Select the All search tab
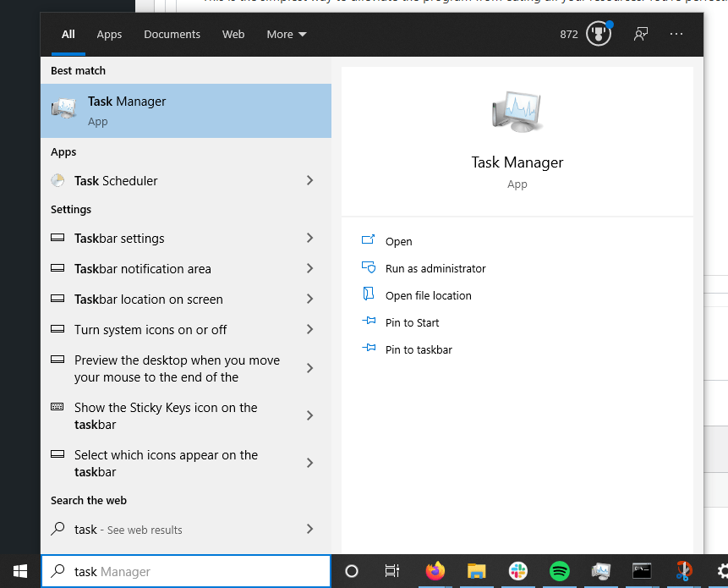The image size is (728, 588). [68, 35]
